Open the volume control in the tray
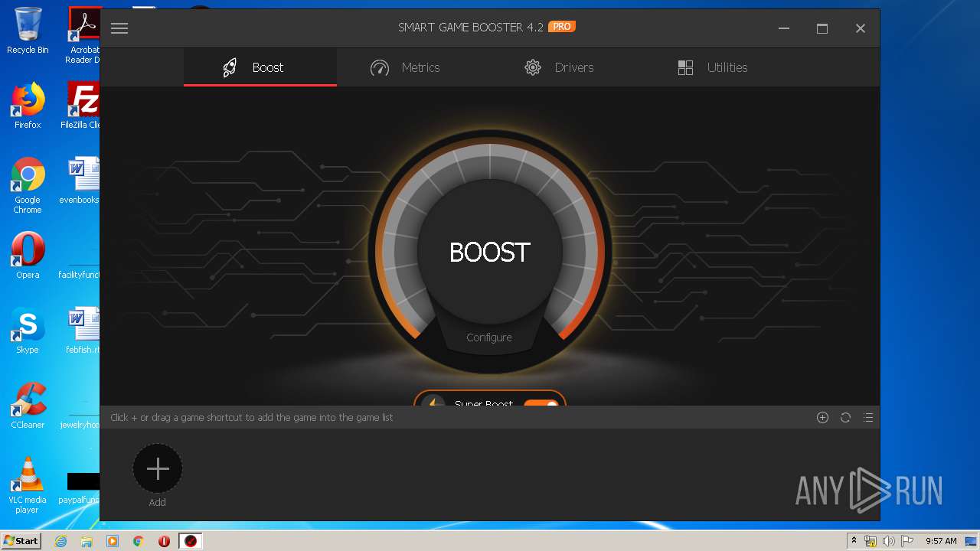980x551 pixels. [888, 541]
